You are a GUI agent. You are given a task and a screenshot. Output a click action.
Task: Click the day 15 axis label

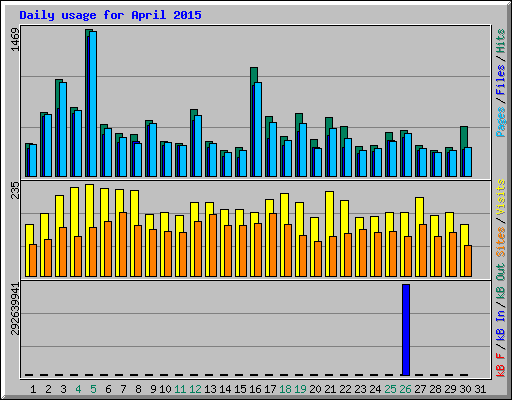(x=240, y=389)
